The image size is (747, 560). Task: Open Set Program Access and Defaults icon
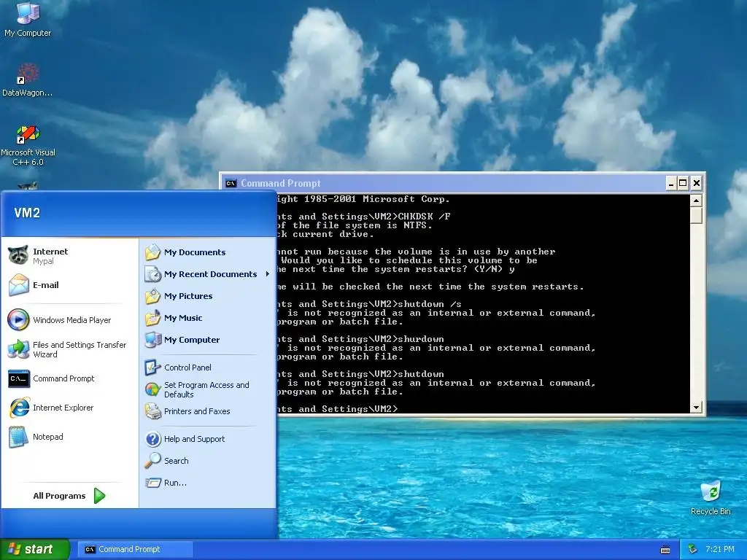(152, 389)
